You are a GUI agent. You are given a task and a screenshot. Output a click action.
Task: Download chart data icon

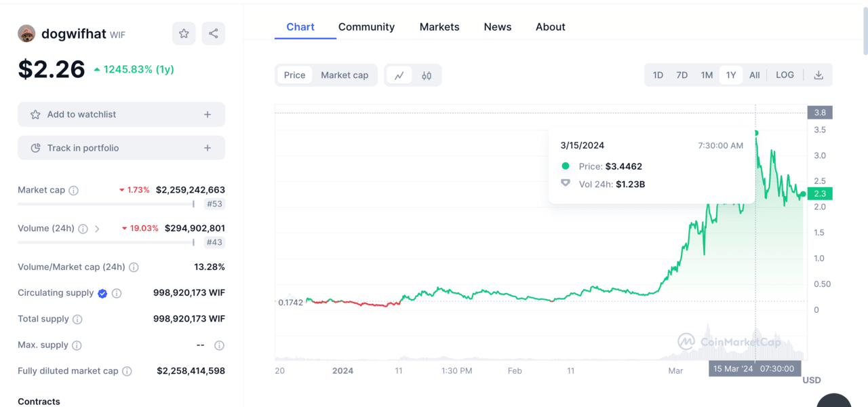coord(818,75)
